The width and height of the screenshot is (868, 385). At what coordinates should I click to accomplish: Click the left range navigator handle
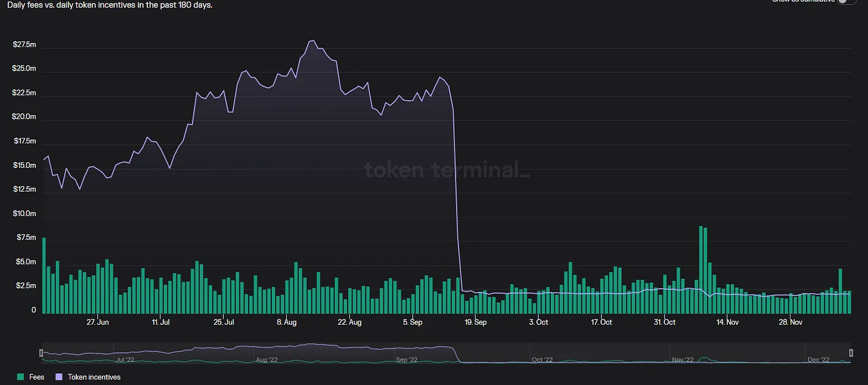pos(41,353)
